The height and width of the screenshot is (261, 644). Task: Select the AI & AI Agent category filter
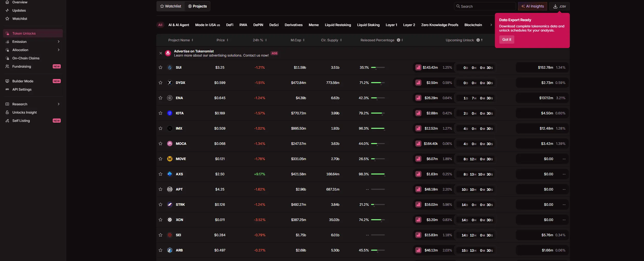179,25
